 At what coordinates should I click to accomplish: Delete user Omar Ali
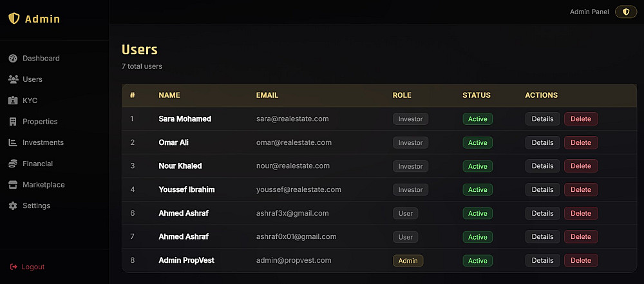pyautogui.click(x=580, y=142)
